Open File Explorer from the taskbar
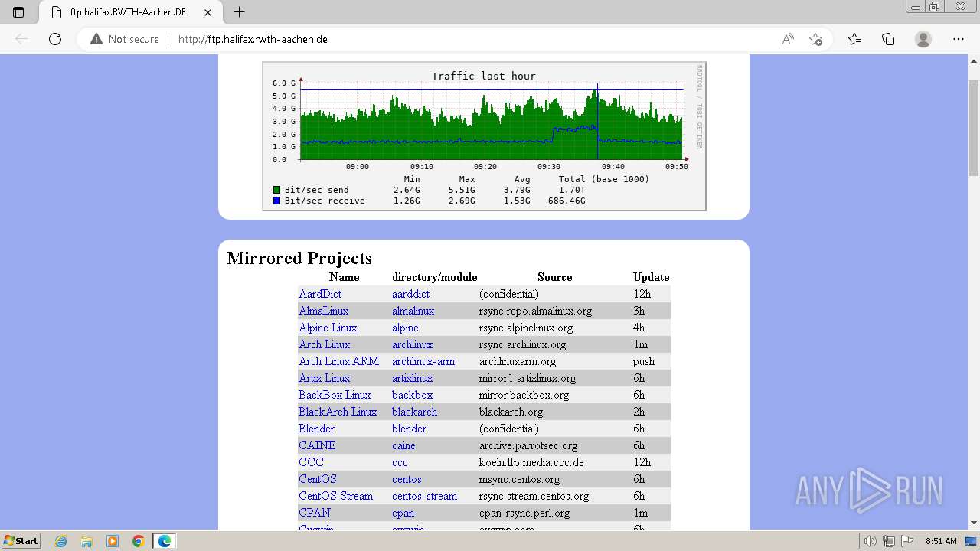 [x=87, y=541]
